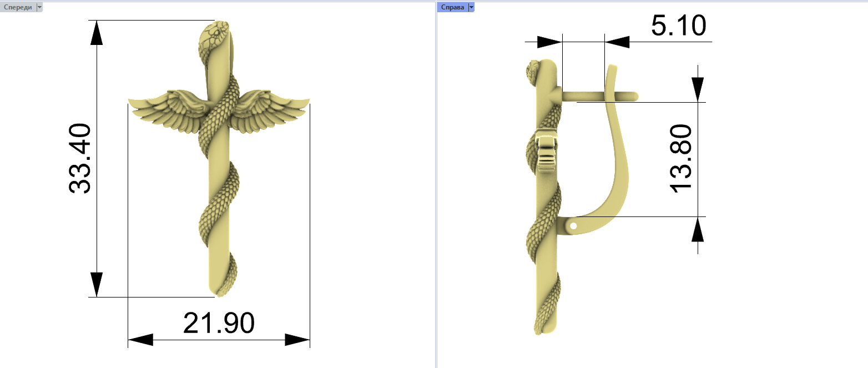Select the 33.40 height dimension text

(80, 159)
